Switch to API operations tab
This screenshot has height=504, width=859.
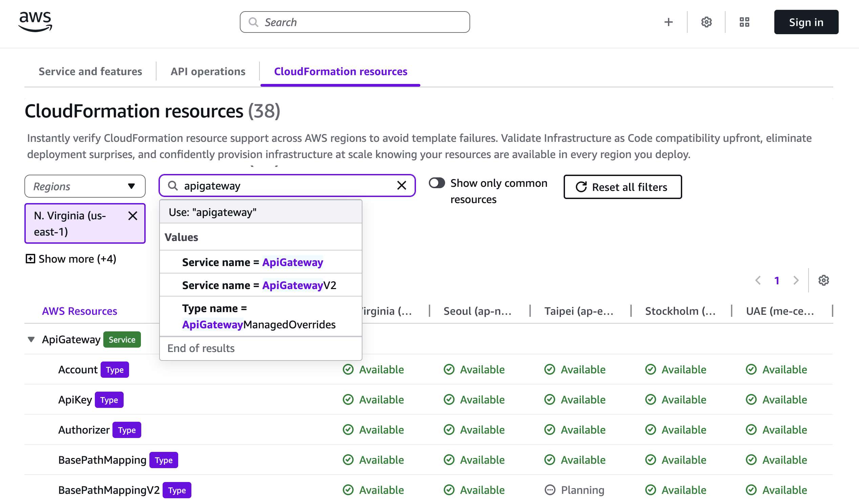click(x=208, y=71)
